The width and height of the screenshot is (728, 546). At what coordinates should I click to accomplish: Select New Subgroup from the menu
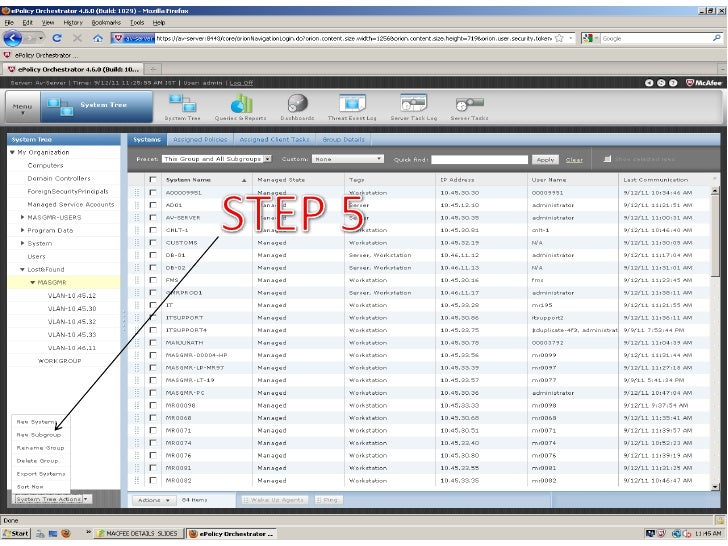tap(39, 435)
